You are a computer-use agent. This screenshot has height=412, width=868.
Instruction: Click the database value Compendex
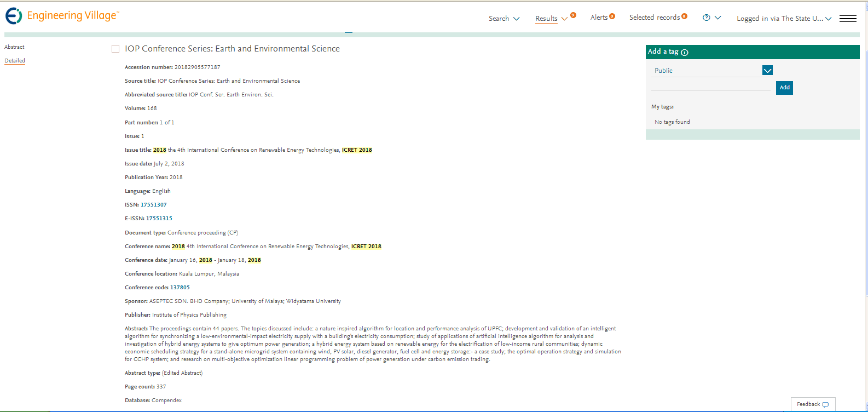point(166,400)
